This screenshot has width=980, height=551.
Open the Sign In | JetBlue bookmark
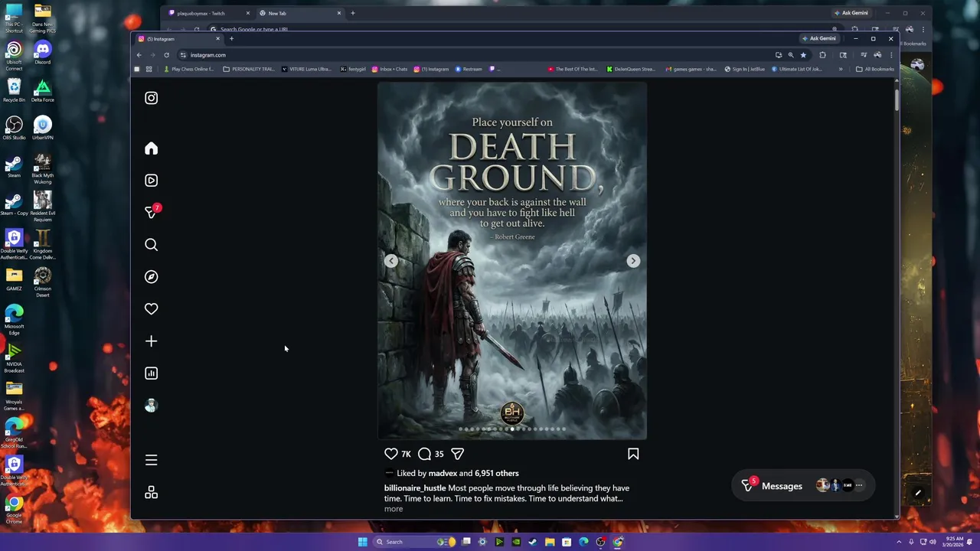point(744,69)
